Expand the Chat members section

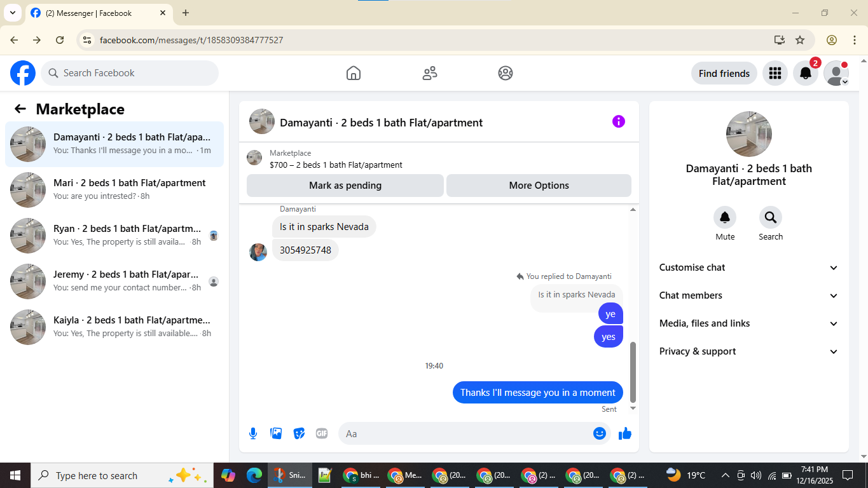[x=749, y=295]
